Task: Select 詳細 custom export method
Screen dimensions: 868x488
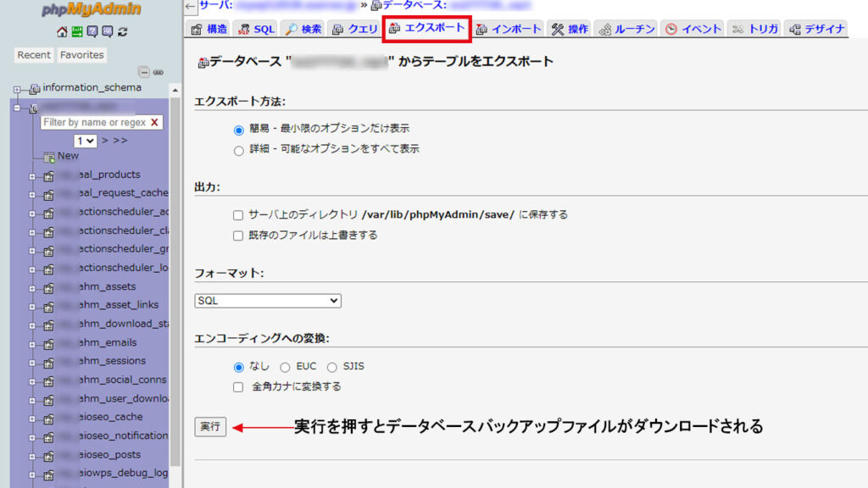Action: coord(238,151)
